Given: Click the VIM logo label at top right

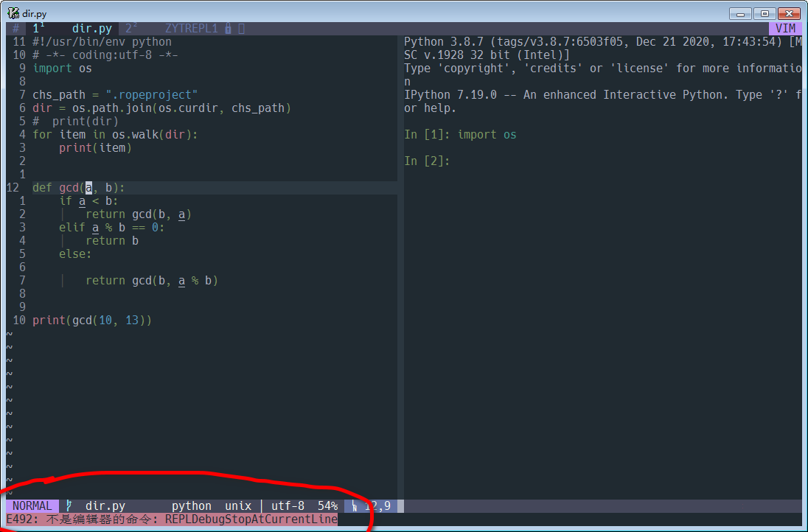Looking at the screenshot, I should (x=785, y=27).
